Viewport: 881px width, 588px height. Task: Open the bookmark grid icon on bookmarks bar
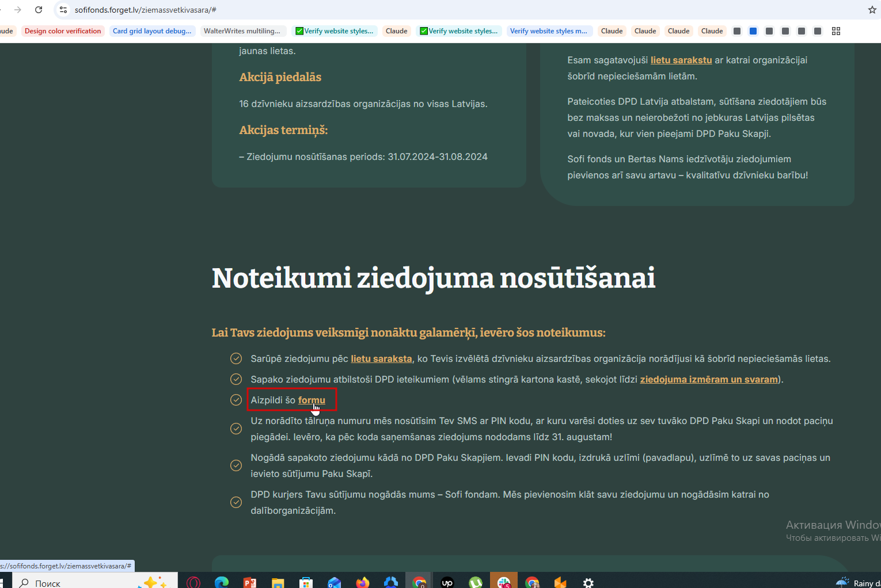(836, 31)
